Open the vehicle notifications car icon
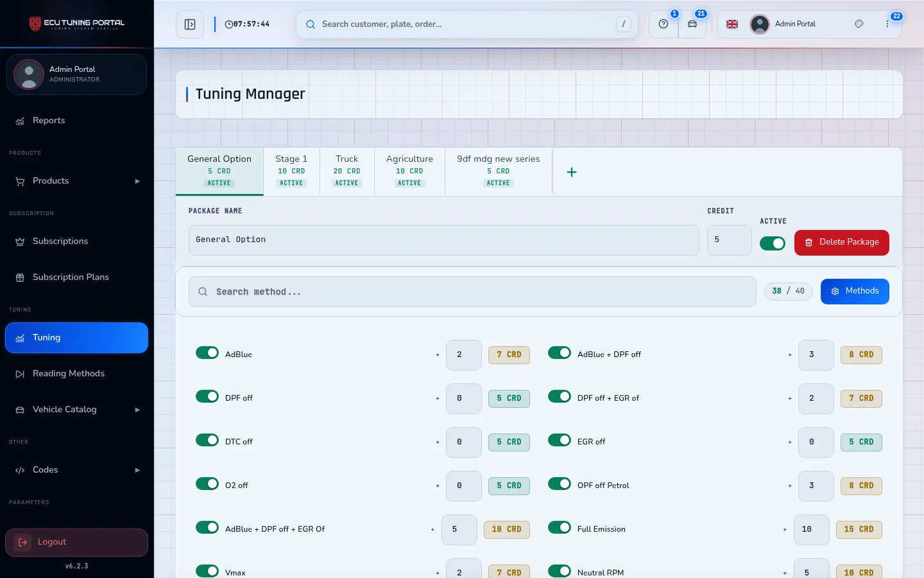The width and height of the screenshot is (924, 578). (692, 24)
